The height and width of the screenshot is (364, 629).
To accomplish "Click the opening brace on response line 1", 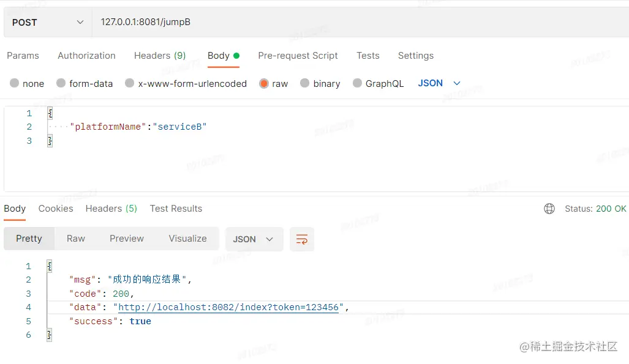I will (x=50, y=266).
